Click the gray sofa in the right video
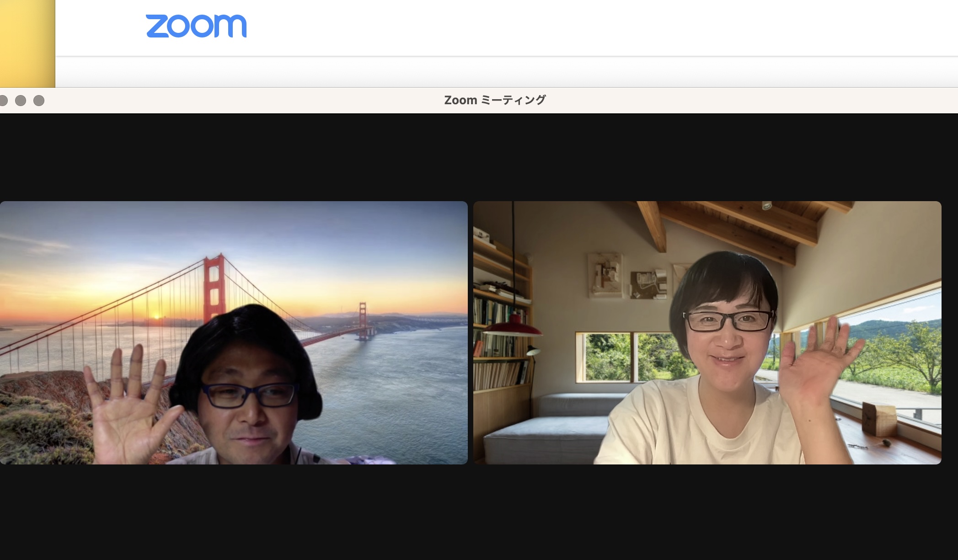This screenshot has width=958, height=560. coord(544,430)
